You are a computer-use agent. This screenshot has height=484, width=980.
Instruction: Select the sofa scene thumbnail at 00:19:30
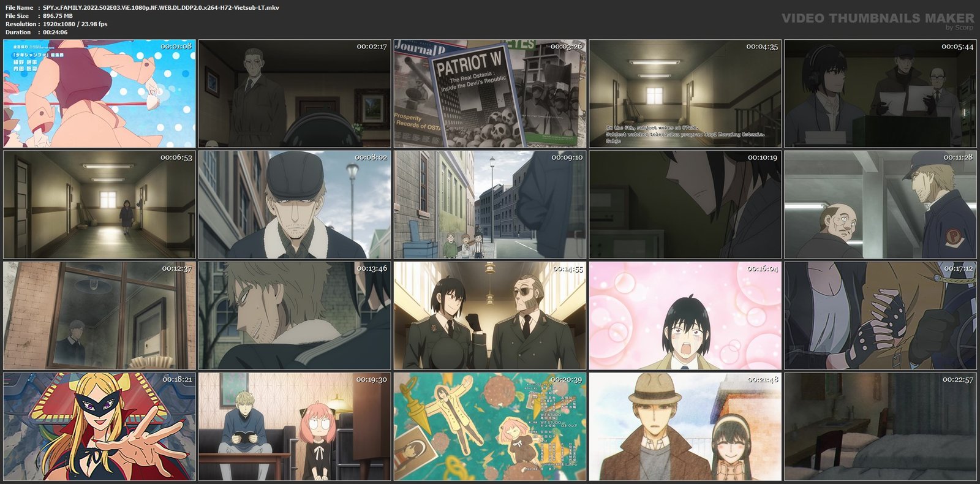coord(295,427)
